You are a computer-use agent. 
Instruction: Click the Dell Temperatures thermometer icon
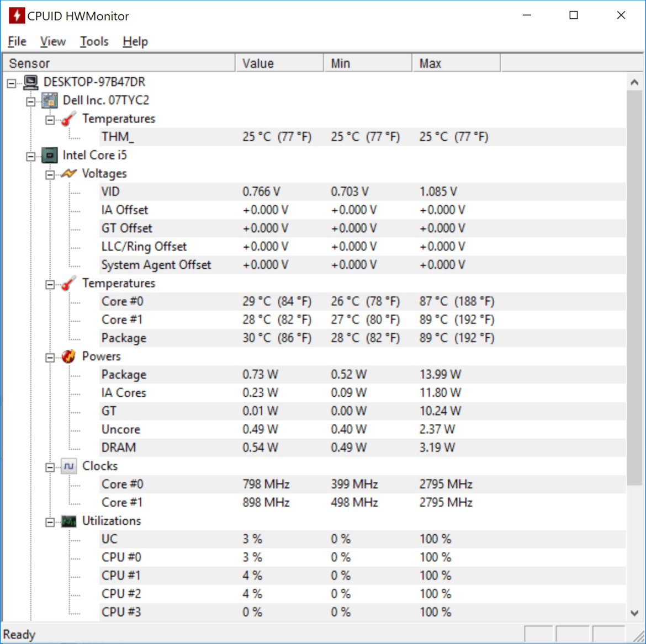click(69, 119)
